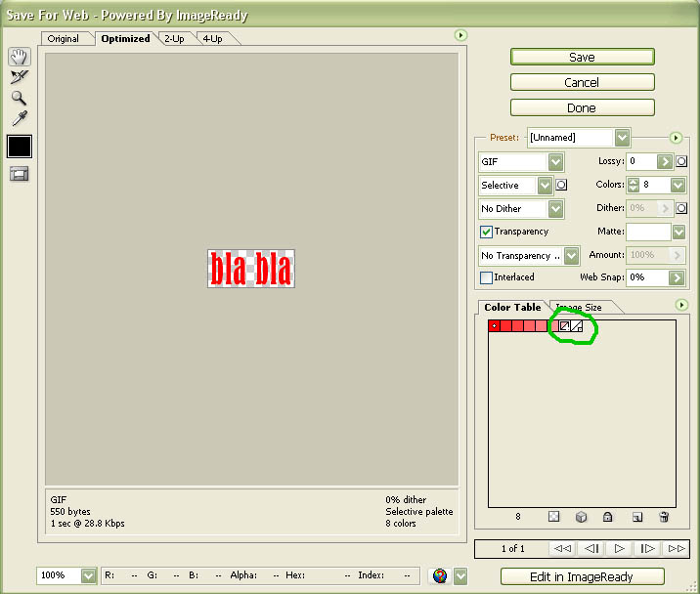This screenshot has width=700, height=594.
Task: Toggle slices visibility button
Action: click(20, 174)
